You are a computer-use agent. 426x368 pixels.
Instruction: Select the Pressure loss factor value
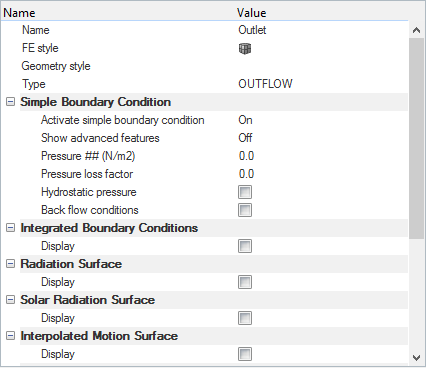tap(322, 174)
